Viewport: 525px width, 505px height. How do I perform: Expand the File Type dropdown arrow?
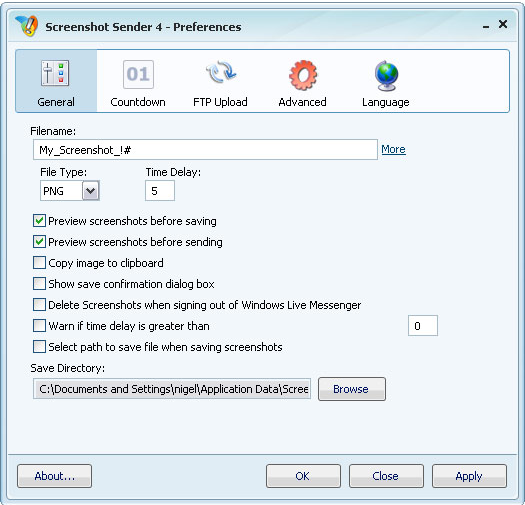coord(91,191)
